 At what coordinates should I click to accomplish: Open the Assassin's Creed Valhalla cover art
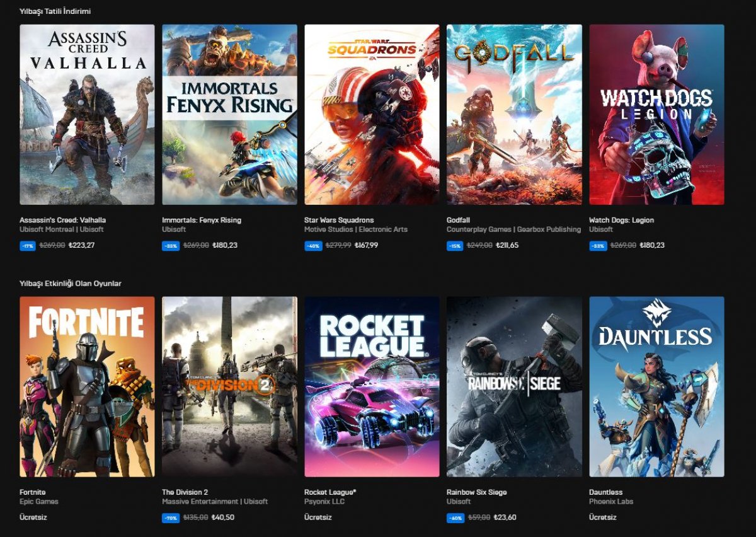(87, 115)
